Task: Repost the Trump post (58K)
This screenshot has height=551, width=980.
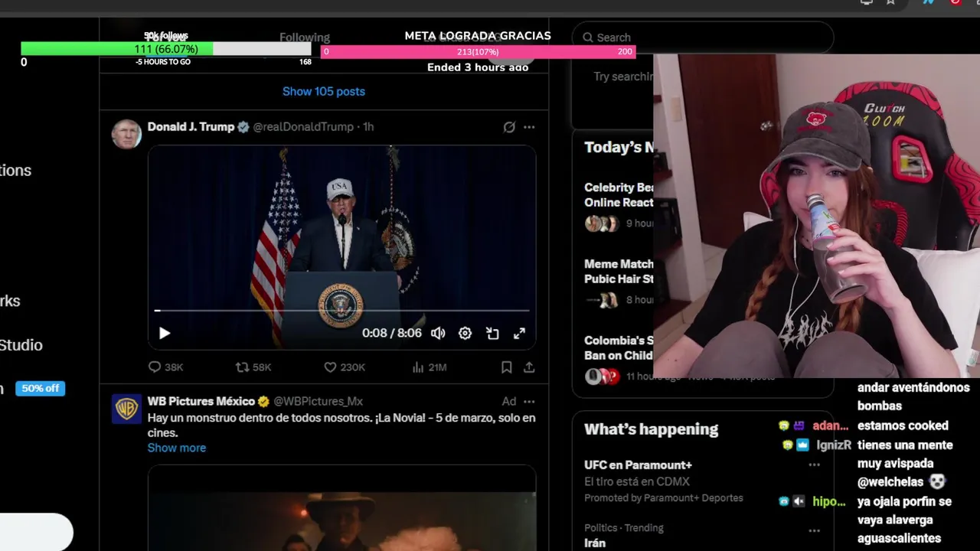Action: [x=253, y=367]
